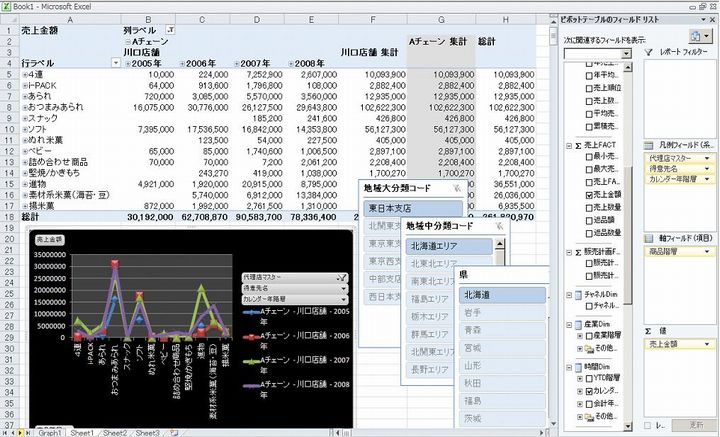Click insert new worksheet tab icon
Image resolution: width=720 pixels, height=437 pixels.
pyautogui.click(x=174, y=433)
